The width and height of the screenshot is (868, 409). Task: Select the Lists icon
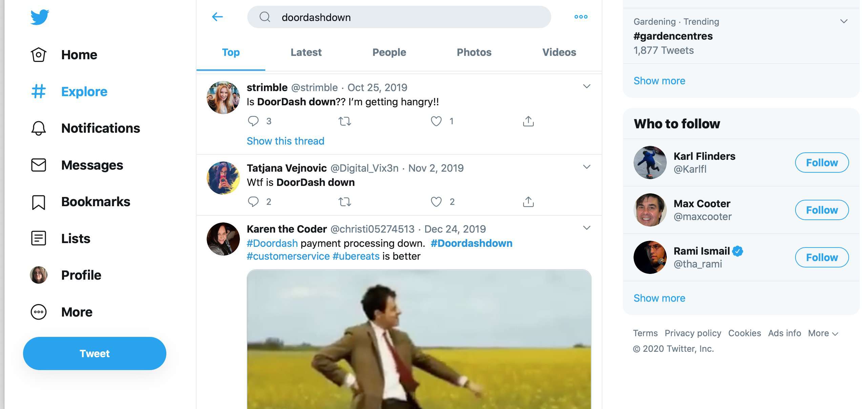coord(37,238)
